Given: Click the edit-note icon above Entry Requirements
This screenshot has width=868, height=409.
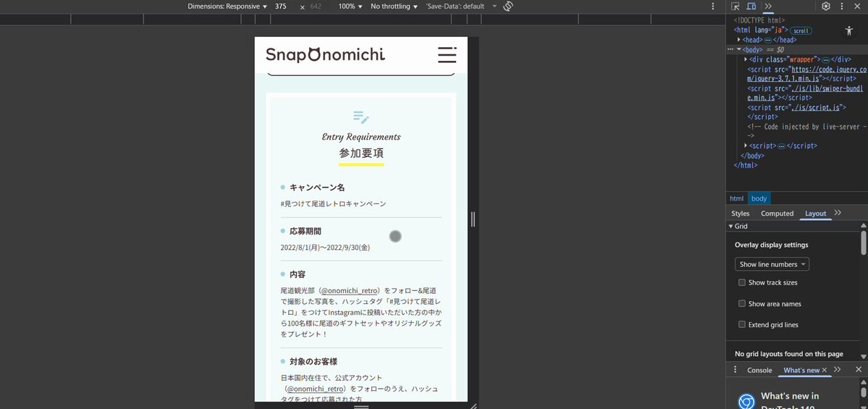Looking at the screenshot, I should (361, 117).
